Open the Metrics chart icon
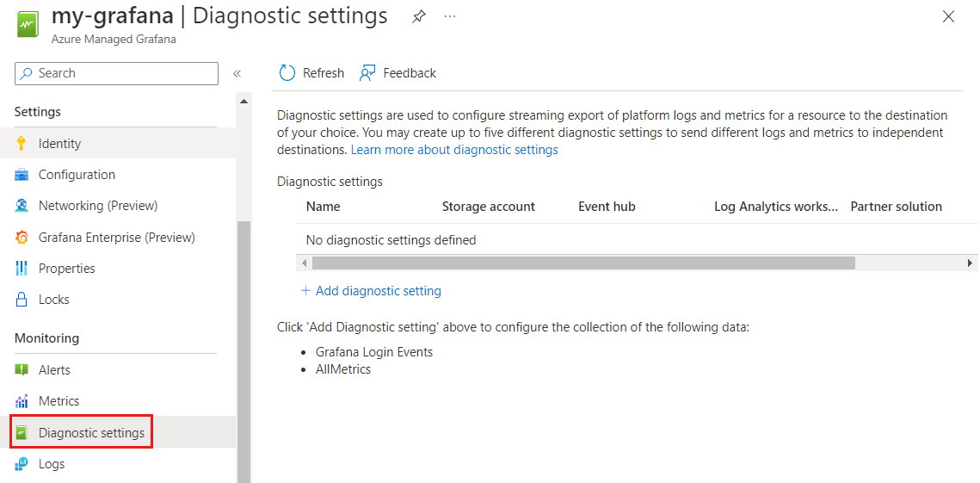Screen dimensions: 980x483 point(22,401)
